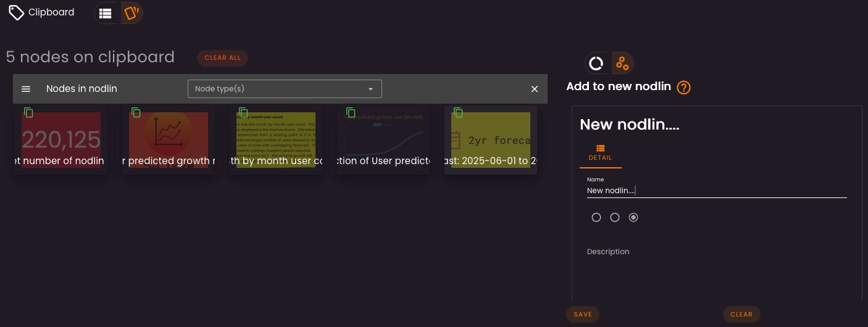This screenshot has height=327, width=868.
Task: Select the circular ring mode icon
Action: [596, 63]
